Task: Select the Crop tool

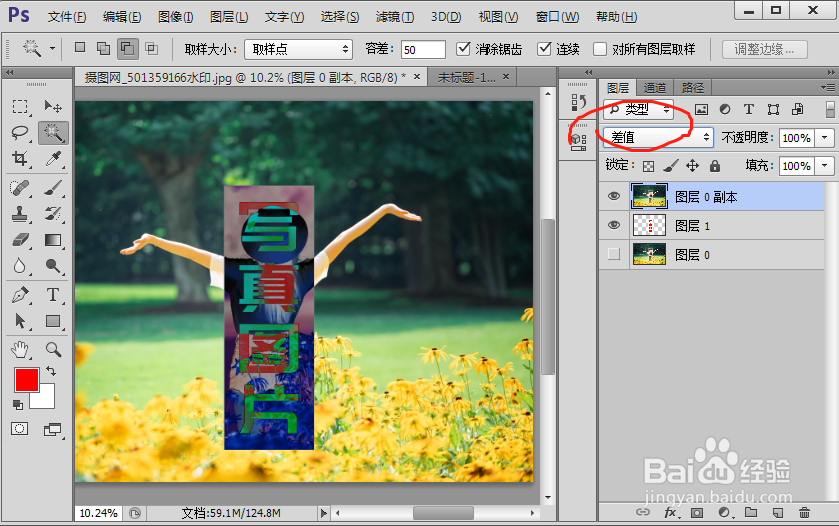Action: (20, 158)
